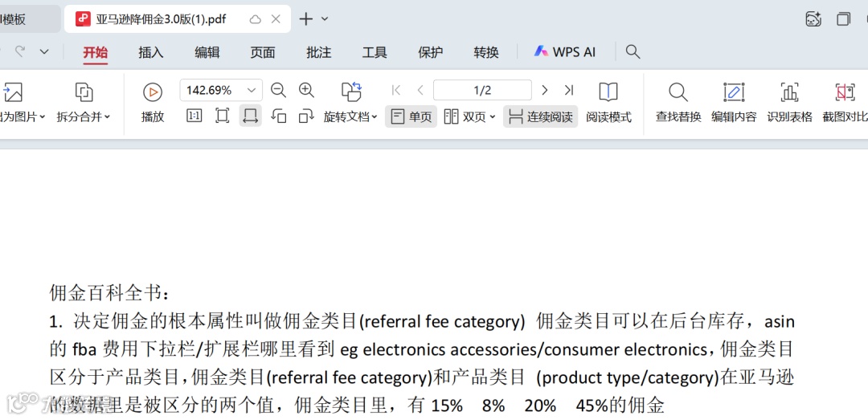Open the Start (开始) tab

(x=95, y=52)
